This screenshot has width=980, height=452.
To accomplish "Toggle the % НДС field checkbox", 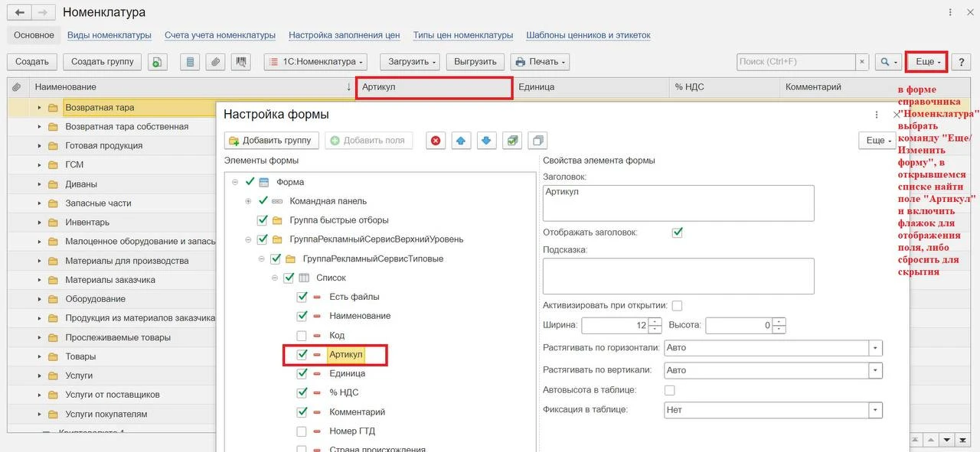I will pyautogui.click(x=302, y=393).
